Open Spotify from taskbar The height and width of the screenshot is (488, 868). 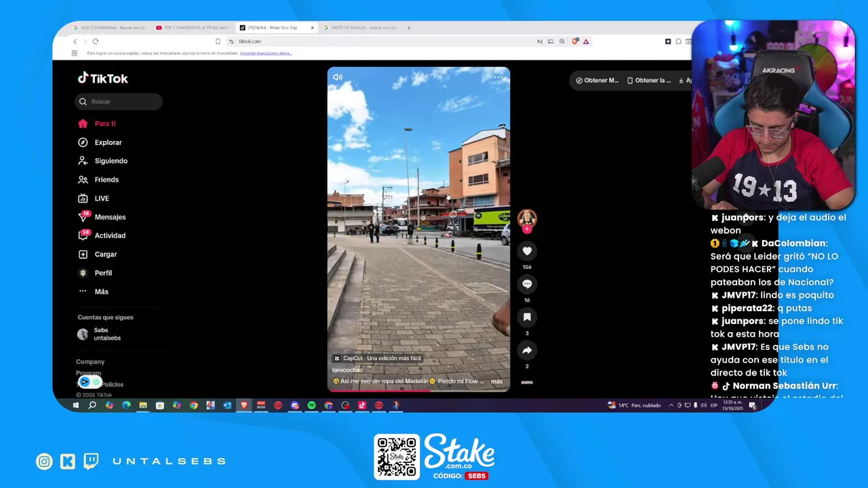click(311, 405)
